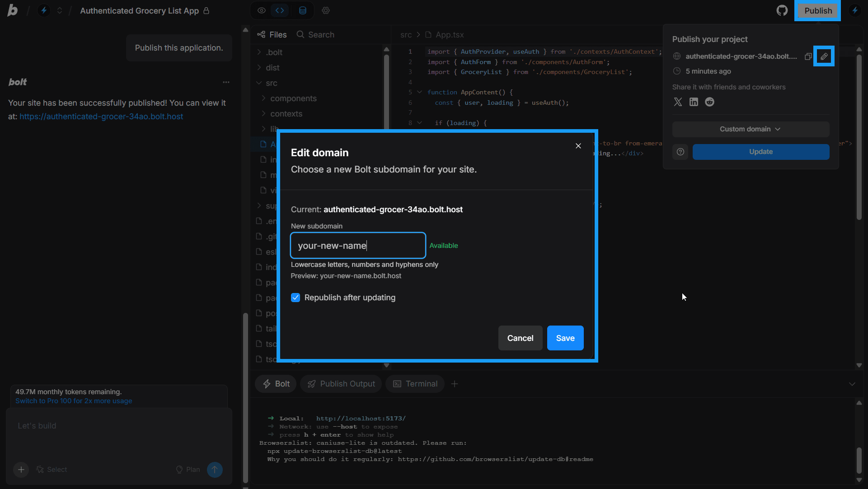Save the new subdomain
This screenshot has height=489, width=868.
point(565,338)
